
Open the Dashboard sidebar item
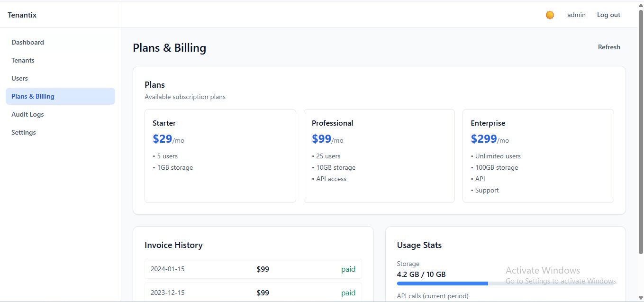pos(27,42)
